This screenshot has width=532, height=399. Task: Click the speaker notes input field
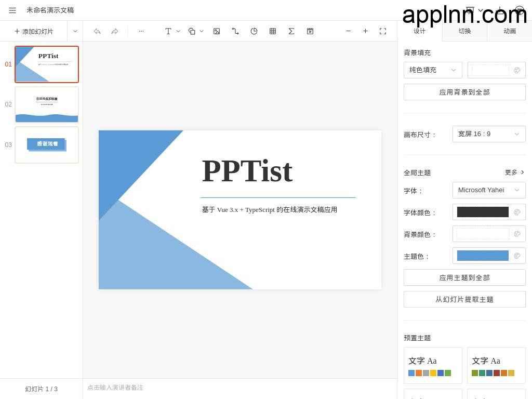click(208, 388)
